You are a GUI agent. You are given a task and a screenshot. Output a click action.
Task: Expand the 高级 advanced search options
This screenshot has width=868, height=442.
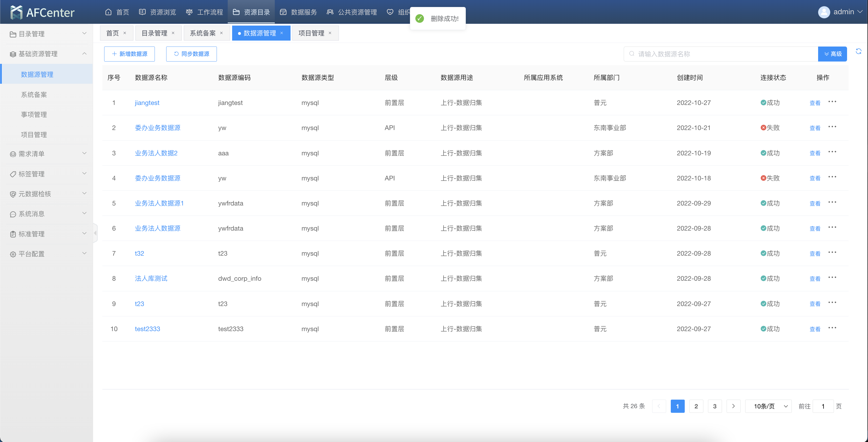click(832, 54)
